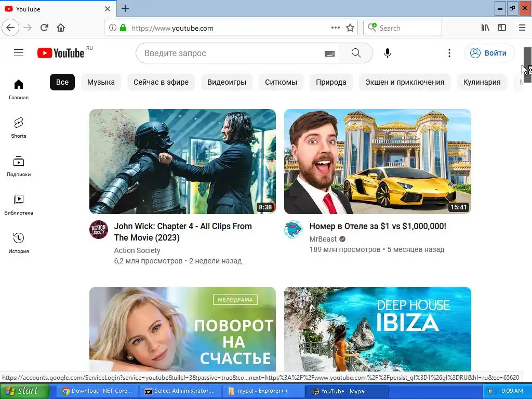
Task: Click the MrBeast channel avatar
Action: point(294,230)
